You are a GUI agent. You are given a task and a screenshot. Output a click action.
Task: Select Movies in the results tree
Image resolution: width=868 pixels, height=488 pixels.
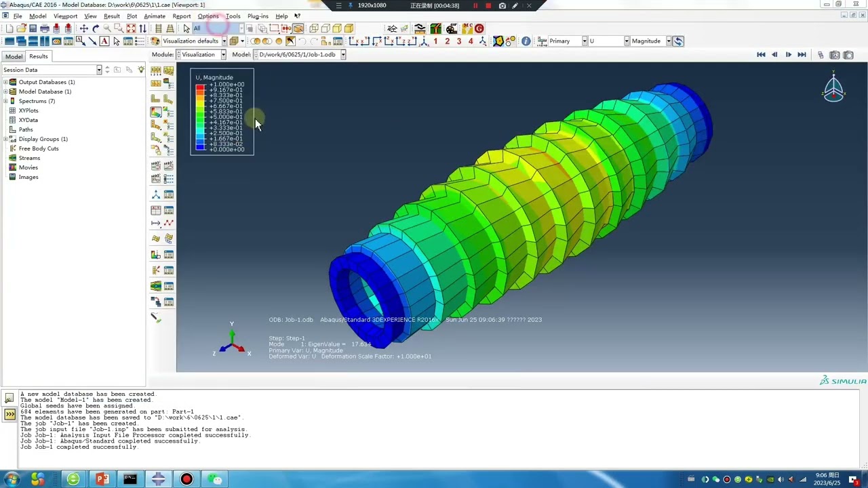click(28, 167)
